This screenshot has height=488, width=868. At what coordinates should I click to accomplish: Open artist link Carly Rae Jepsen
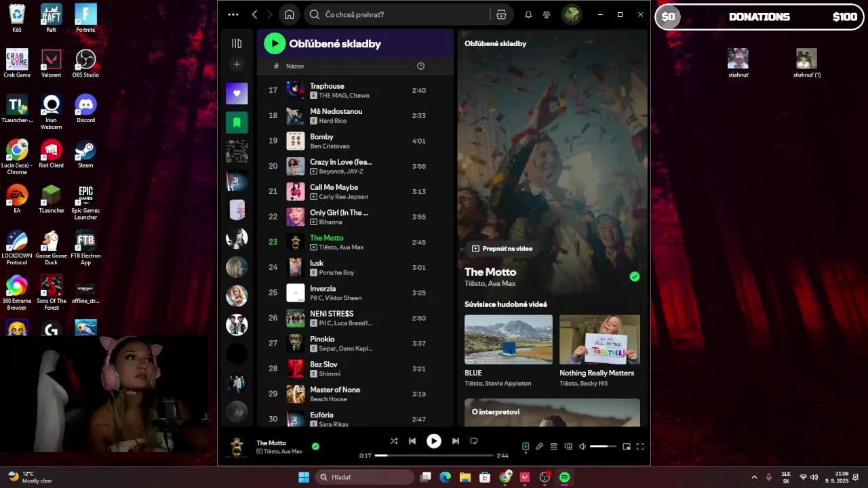coord(343,197)
